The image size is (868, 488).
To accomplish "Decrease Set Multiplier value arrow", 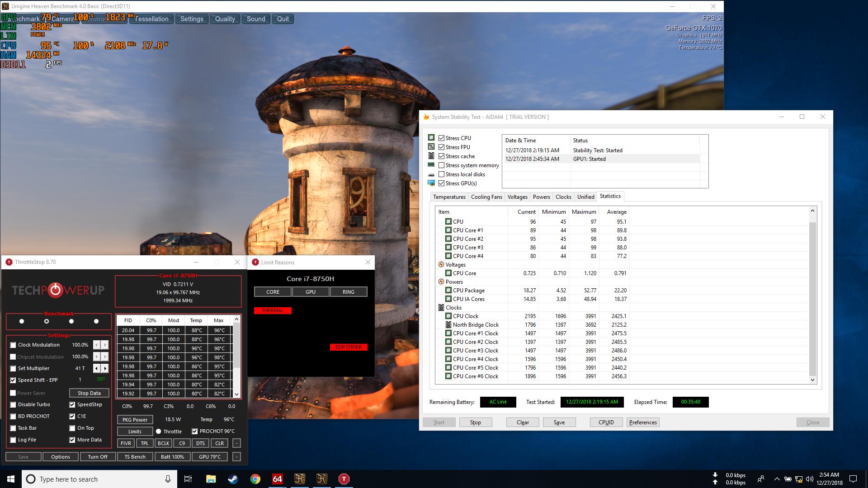I will point(97,368).
